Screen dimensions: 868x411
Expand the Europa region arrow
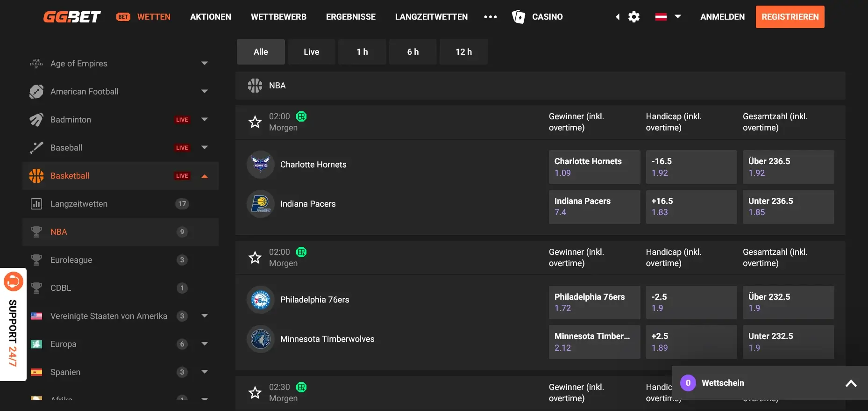pyautogui.click(x=205, y=344)
